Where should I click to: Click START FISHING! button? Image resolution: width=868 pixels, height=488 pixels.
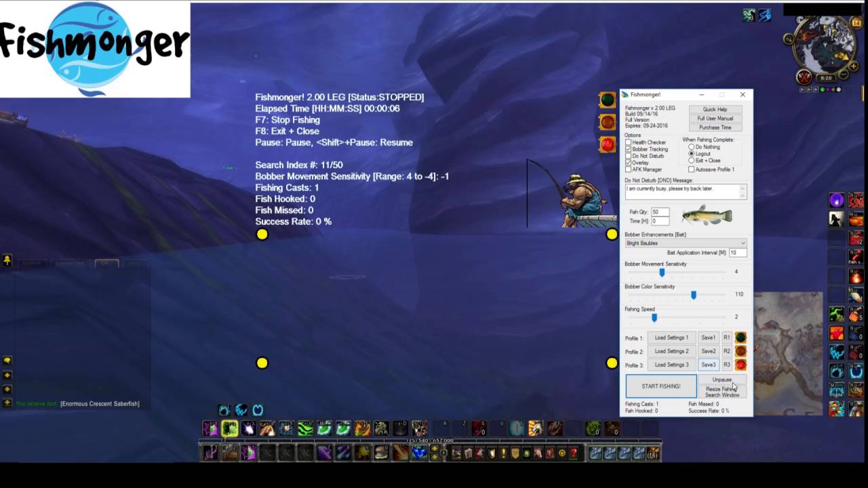pos(661,386)
